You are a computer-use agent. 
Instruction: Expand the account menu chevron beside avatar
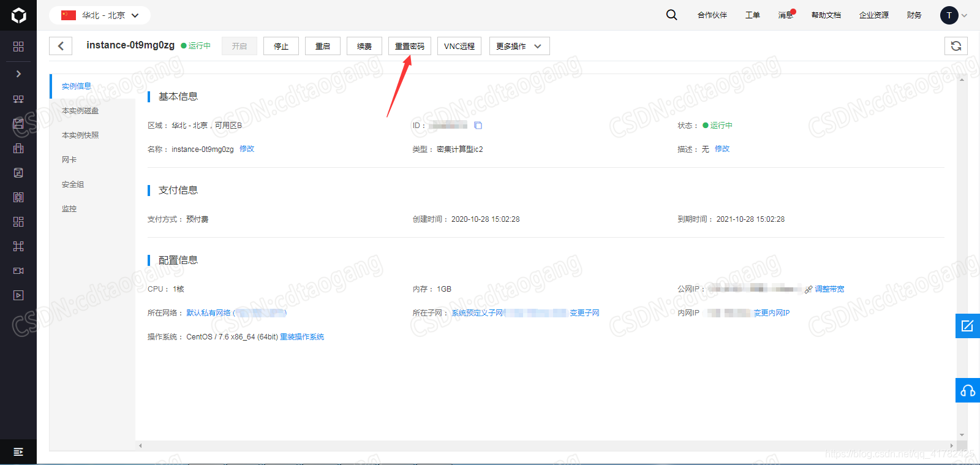click(x=964, y=16)
